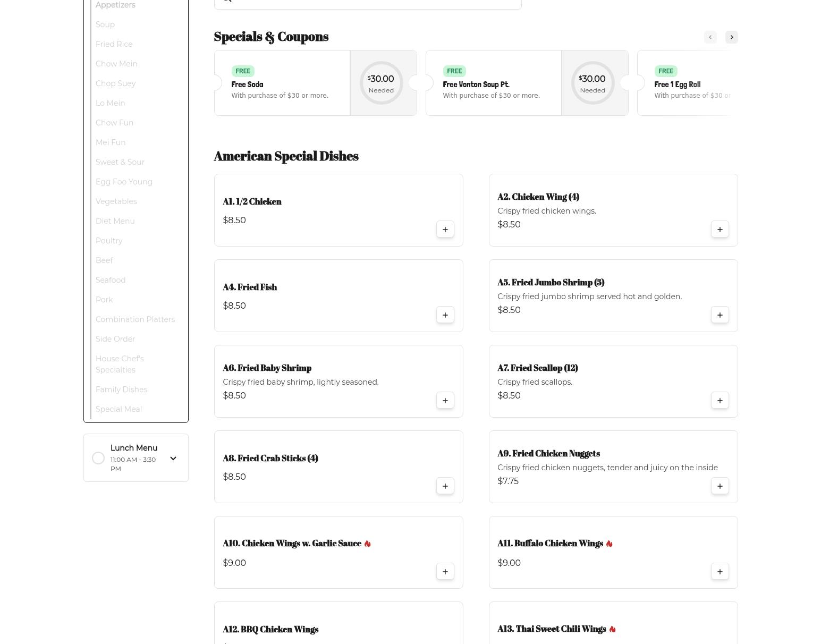This screenshot has height=644, width=821.
Task: Add A6. Fried Baby Shrimp to cart
Action: pyautogui.click(x=445, y=401)
